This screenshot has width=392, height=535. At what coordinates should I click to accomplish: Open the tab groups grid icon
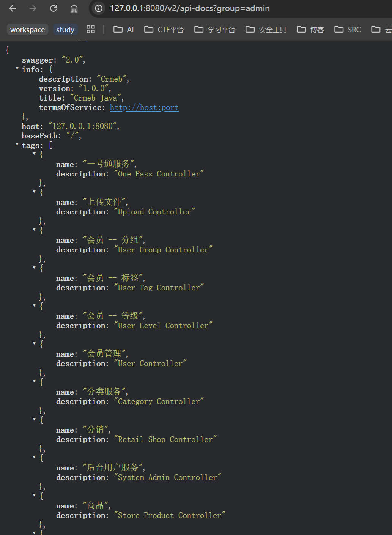(x=91, y=29)
